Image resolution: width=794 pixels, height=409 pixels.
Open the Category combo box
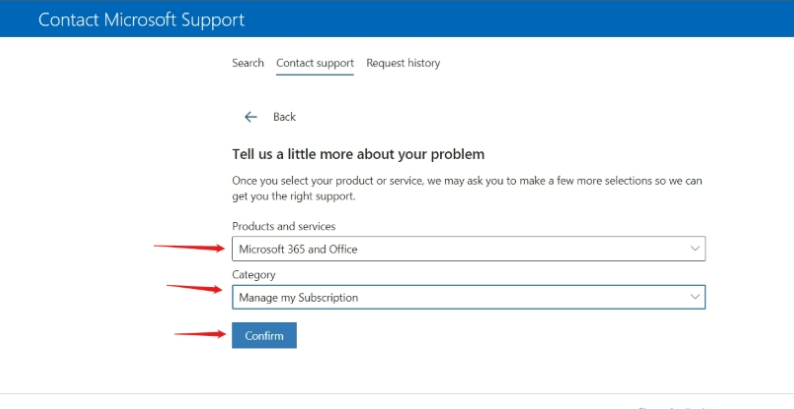pos(468,297)
